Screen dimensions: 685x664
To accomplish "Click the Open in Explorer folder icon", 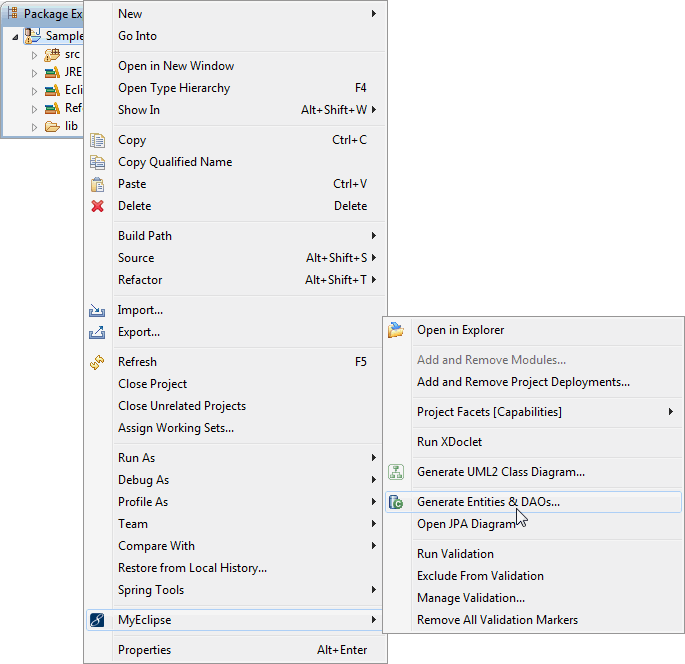I will pos(396,330).
